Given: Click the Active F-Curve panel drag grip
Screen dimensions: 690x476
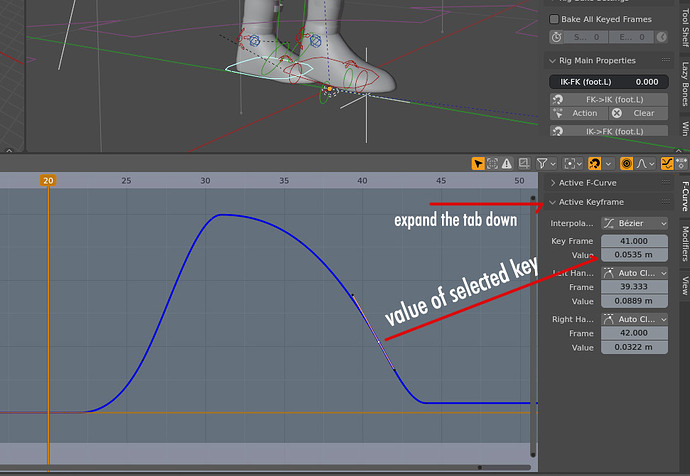Looking at the screenshot, I should coord(665,183).
